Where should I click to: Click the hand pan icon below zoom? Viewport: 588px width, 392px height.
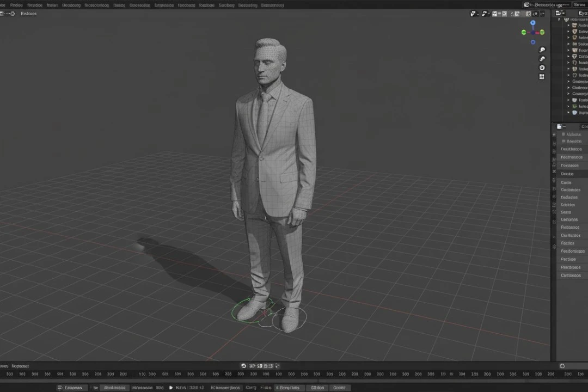542,59
